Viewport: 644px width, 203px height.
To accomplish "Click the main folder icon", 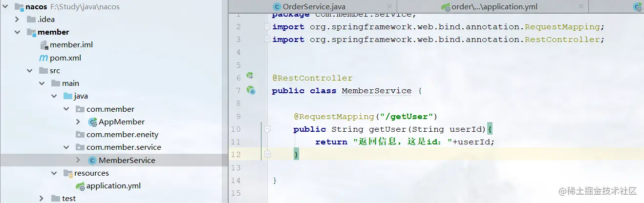I will tap(55, 83).
